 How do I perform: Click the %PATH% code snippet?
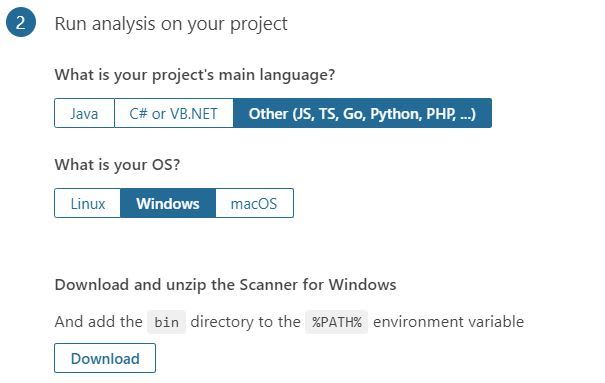[337, 322]
